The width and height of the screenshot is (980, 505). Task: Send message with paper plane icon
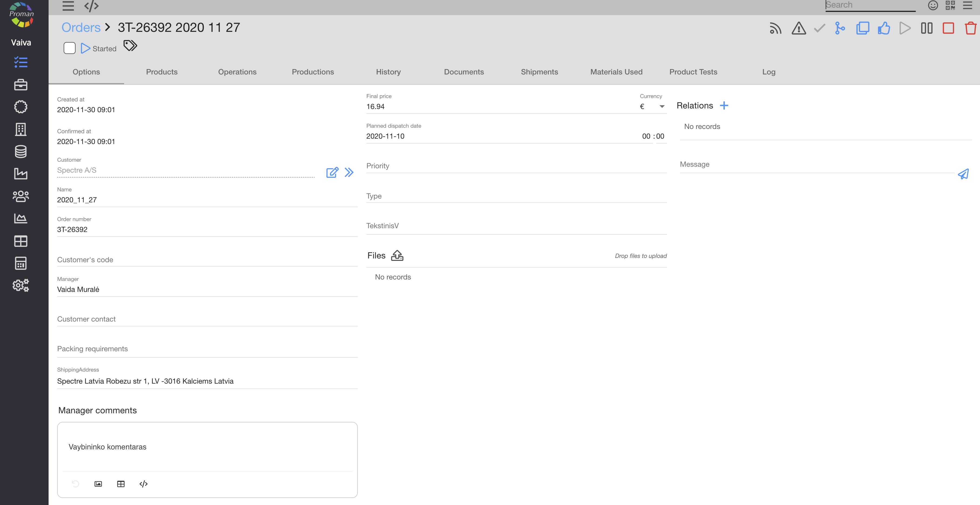click(963, 174)
